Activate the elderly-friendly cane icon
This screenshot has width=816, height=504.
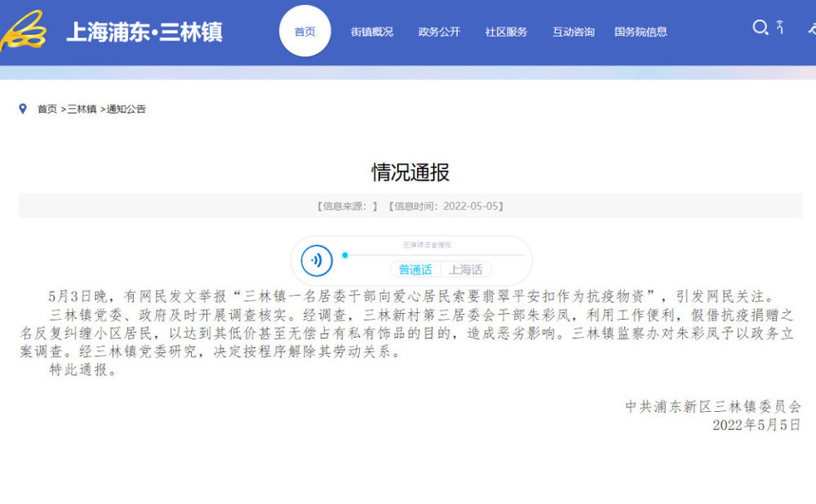pyautogui.click(x=780, y=27)
